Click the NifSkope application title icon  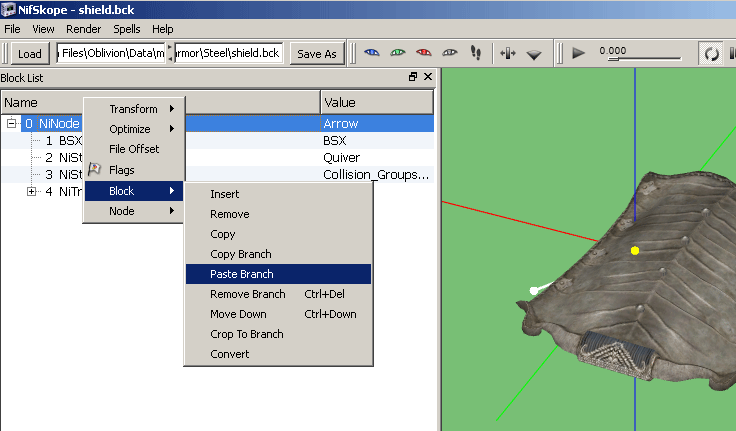(8, 9)
